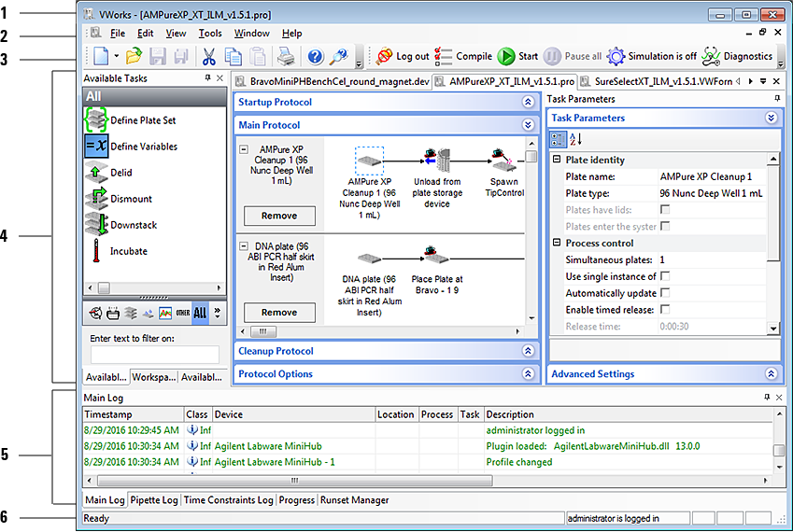Viewport: 793px width, 532px height.
Task: Expand the Cleanup Protocol section
Action: 528,351
